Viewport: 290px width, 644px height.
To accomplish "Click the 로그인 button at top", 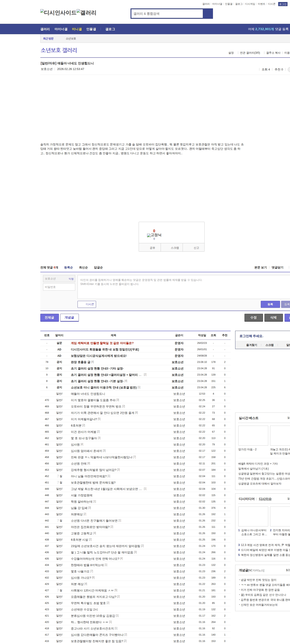I will click(283, 4).
